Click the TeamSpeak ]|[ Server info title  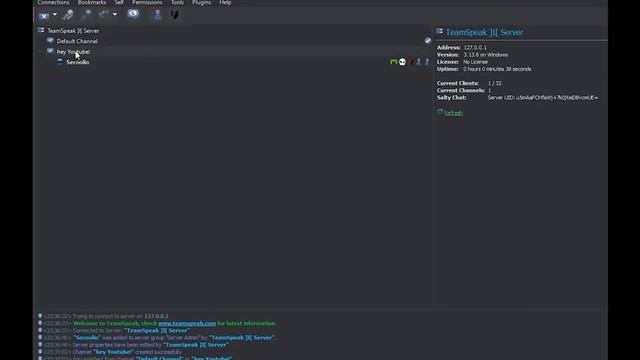[x=484, y=32]
